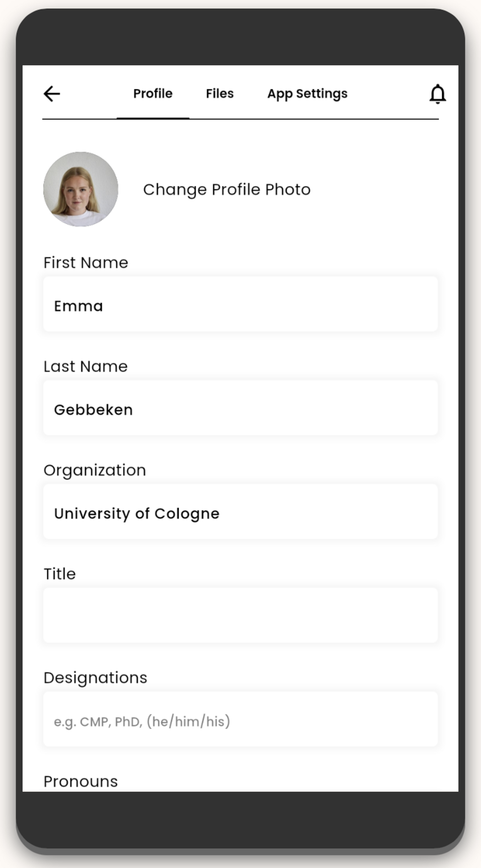Click the Designations field with CMP placeholder
Image resolution: width=481 pixels, height=868 pixels.
(x=240, y=719)
